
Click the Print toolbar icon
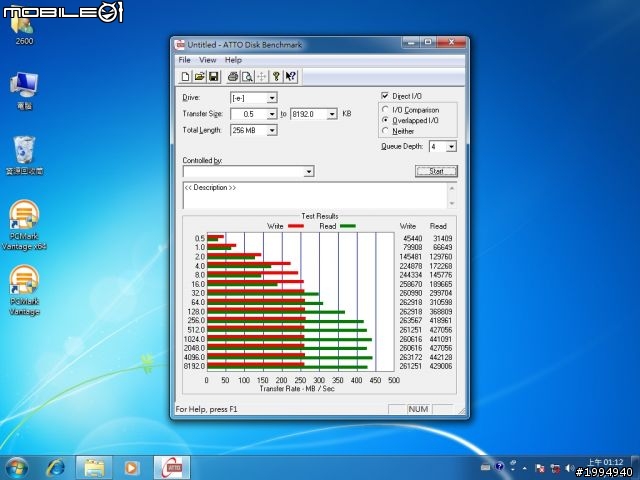pos(233,76)
